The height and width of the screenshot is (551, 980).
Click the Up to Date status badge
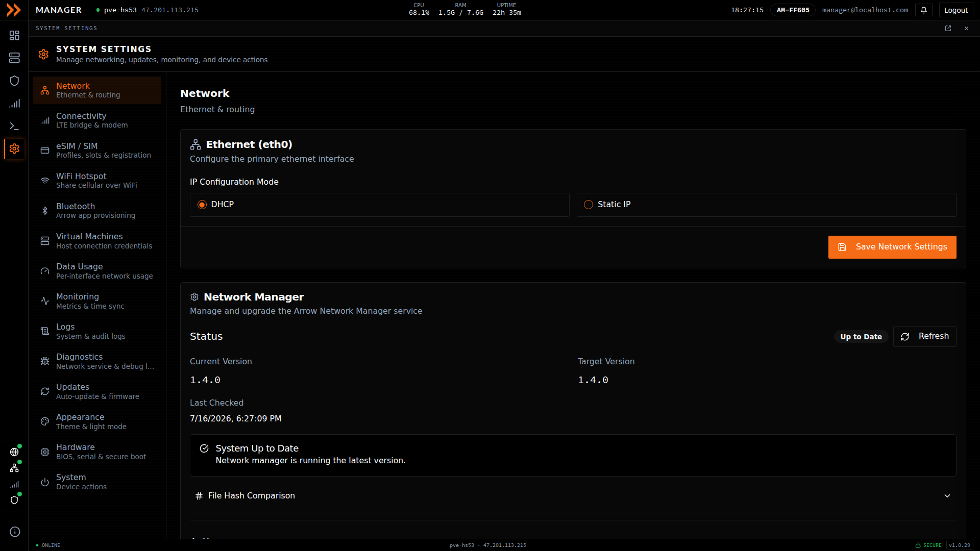tap(861, 337)
